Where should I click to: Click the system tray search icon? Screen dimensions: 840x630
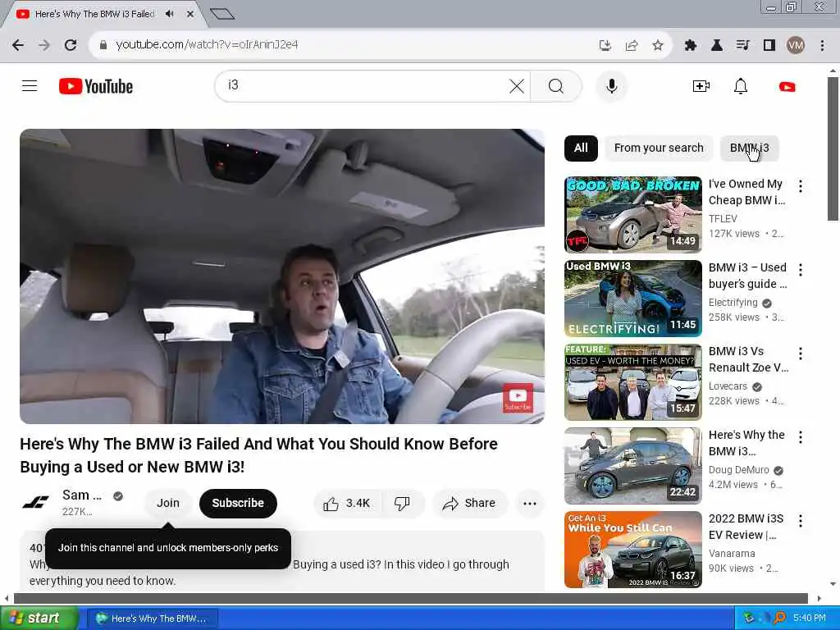coord(779,618)
